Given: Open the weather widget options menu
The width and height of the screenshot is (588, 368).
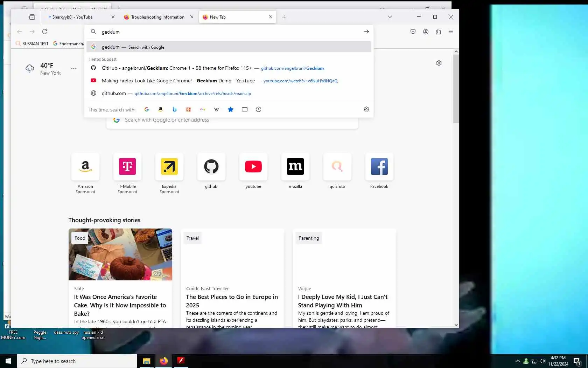Looking at the screenshot, I should click(x=73, y=68).
